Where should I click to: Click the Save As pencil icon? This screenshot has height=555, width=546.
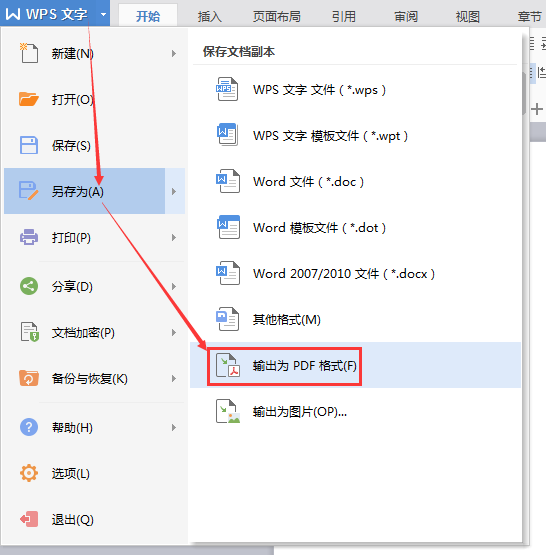point(29,191)
